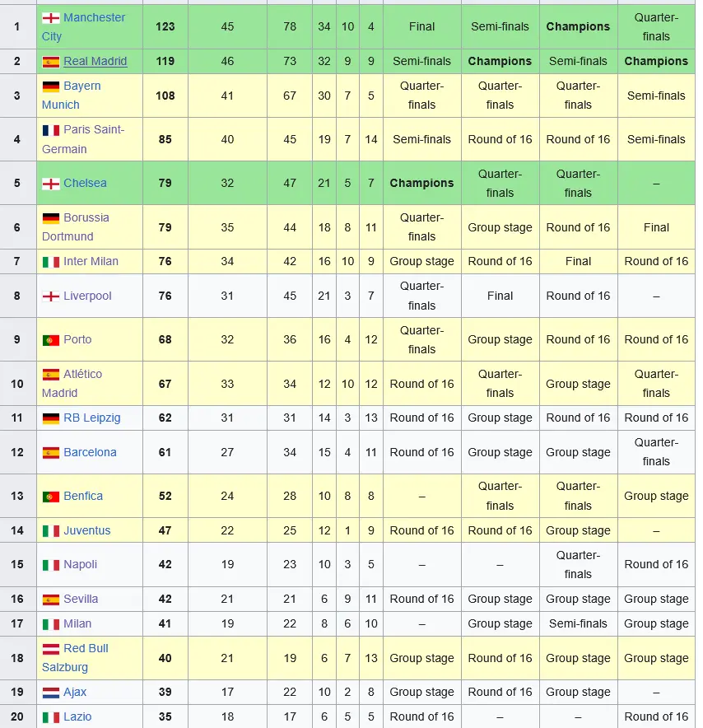Click the Italy flag next to Inter Milan
703x728 pixels.
click(50, 262)
